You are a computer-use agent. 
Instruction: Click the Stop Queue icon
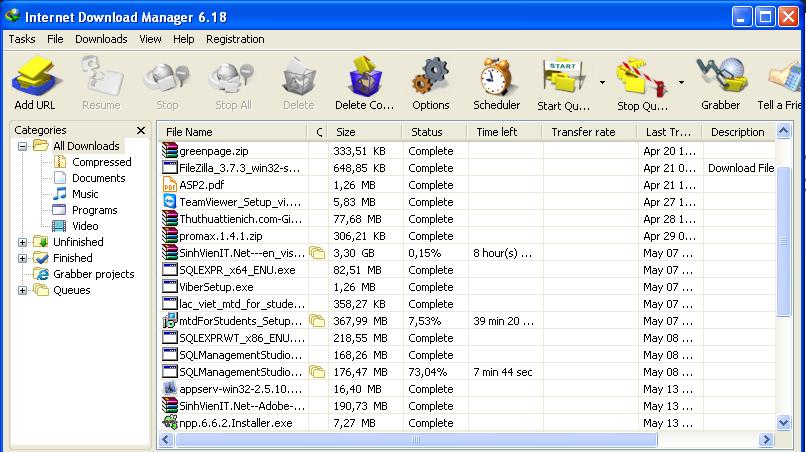coord(643,77)
